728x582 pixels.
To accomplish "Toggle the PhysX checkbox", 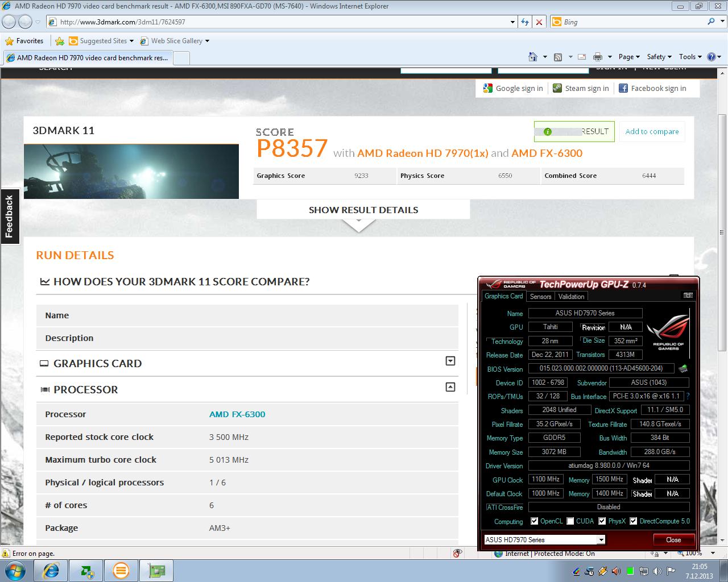I will [x=602, y=521].
